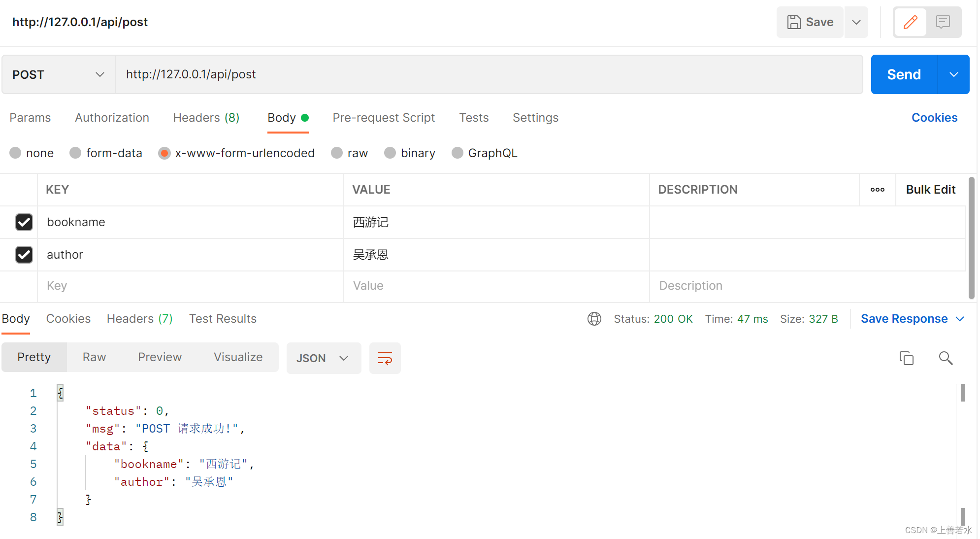Open the Cookies link
This screenshot has height=539, width=980.
click(x=934, y=118)
